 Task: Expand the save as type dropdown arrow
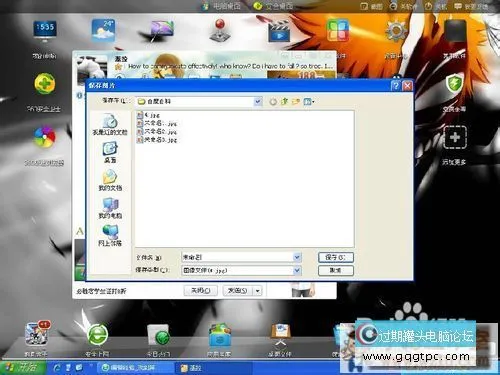click(297, 270)
